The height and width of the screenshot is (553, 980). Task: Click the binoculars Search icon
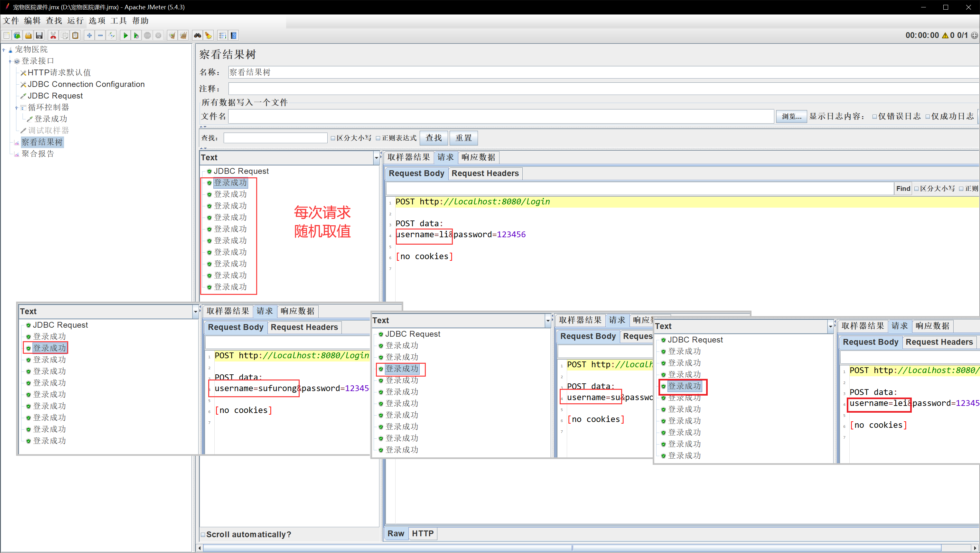click(197, 35)
